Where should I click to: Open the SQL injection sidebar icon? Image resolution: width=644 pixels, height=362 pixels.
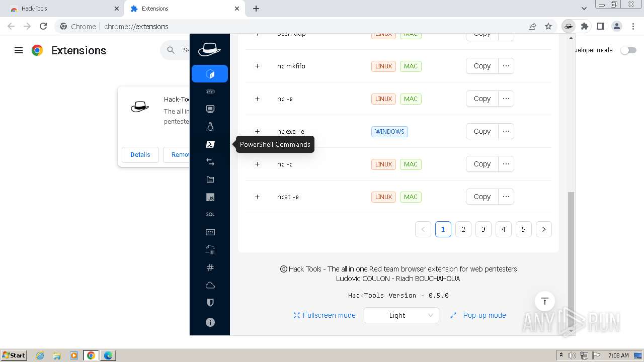[210, 215]
